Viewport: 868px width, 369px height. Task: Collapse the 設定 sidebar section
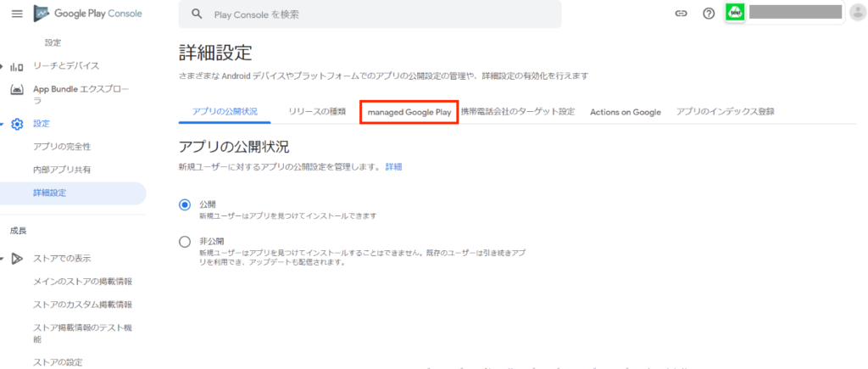pyautogui.click(x=3, y=124)
